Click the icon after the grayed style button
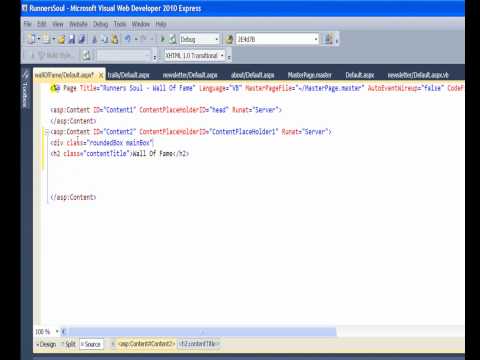Viewport: 480px width, 360px height. (86, 55)
